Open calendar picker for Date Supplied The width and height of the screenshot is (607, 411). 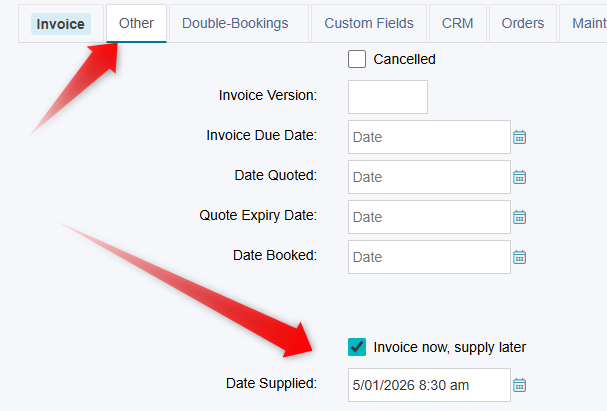tap(519, 384)
